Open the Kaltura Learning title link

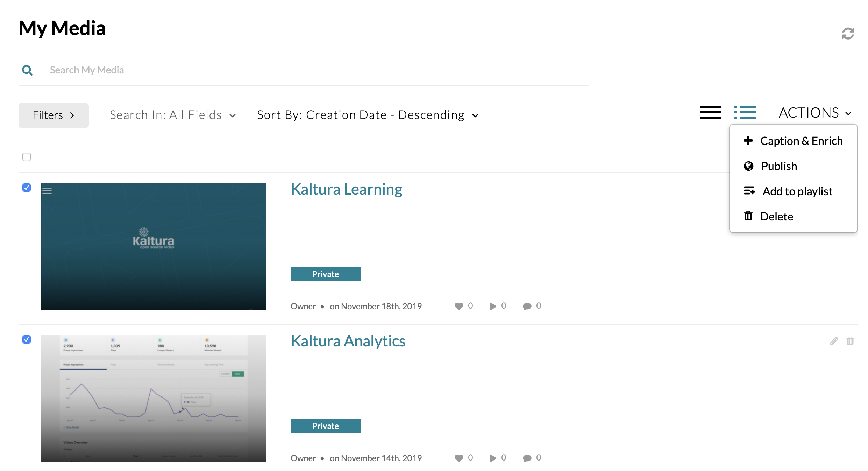pos(346,189)
